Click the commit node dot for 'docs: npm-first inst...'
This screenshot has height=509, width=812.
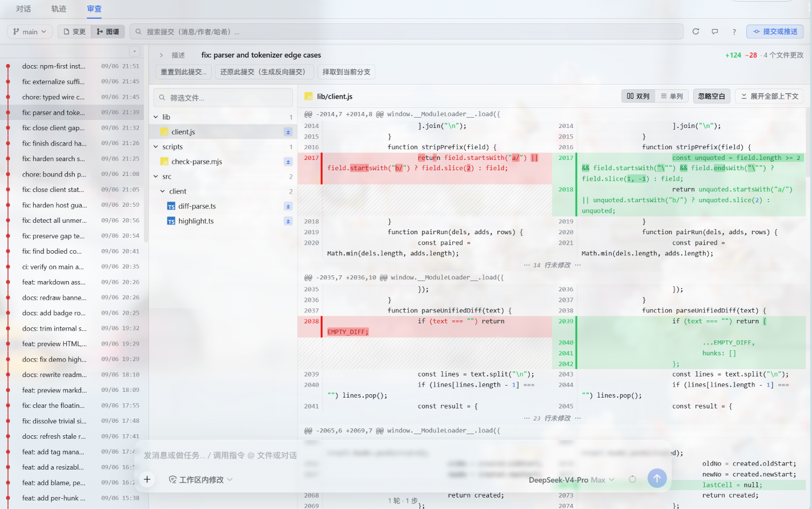tap(8, 66)
